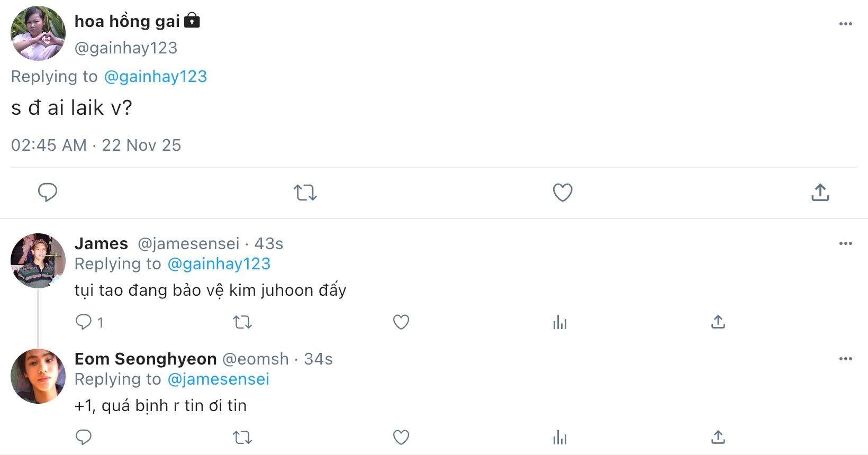The image size is (868, 455).
Task: Share the main tweet by hoa hồng gai
Action: pos(820,192)
